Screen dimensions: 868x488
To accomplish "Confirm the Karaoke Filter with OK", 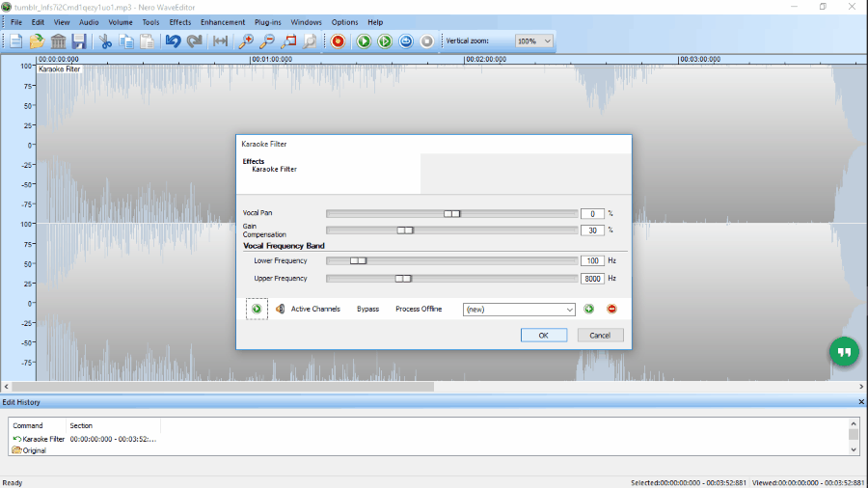I will 544,336.
